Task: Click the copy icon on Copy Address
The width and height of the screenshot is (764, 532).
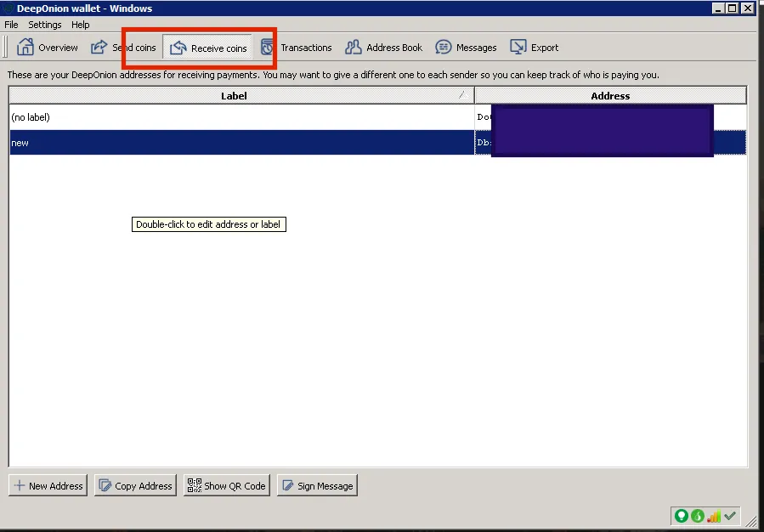Action: (x=105, y=486)
